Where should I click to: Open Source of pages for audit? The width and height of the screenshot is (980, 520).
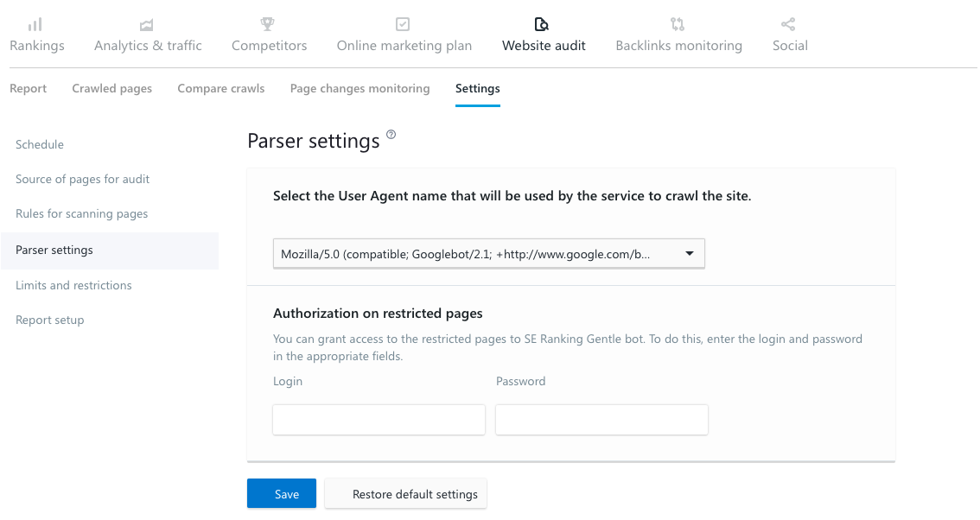(x=82, y=180)
